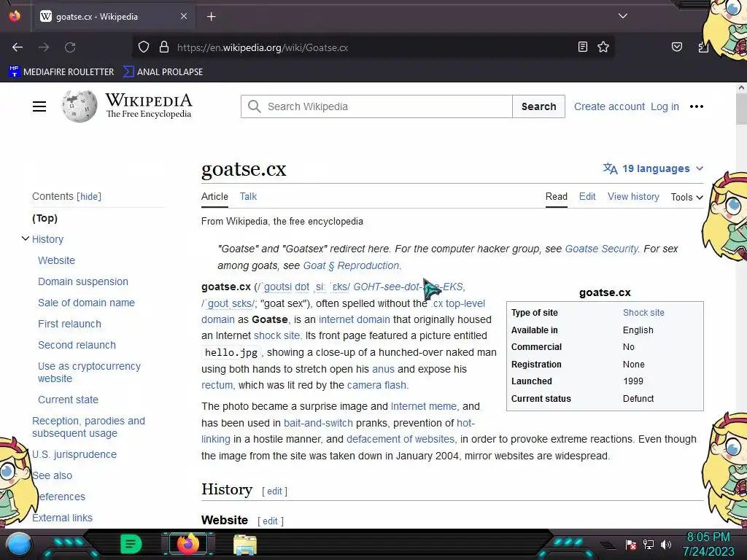Go to History in contents

[x=47, y=239]
